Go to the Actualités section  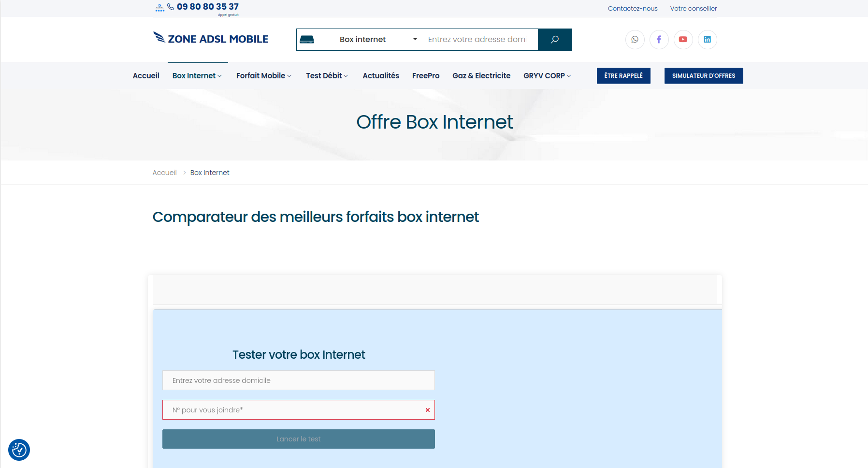[x=380, y=75]
